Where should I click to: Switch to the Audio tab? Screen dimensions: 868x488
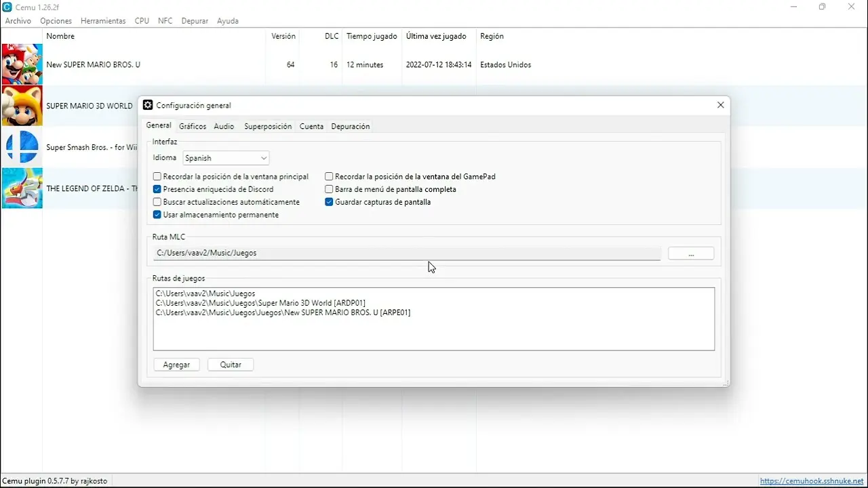point(224,127)
